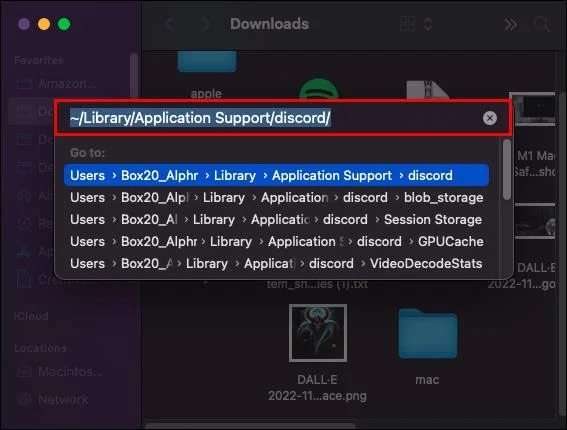Click the Amazon folder icon in sidebar
The height and width of the screenshot is (430, 567).
pos(25,84)
